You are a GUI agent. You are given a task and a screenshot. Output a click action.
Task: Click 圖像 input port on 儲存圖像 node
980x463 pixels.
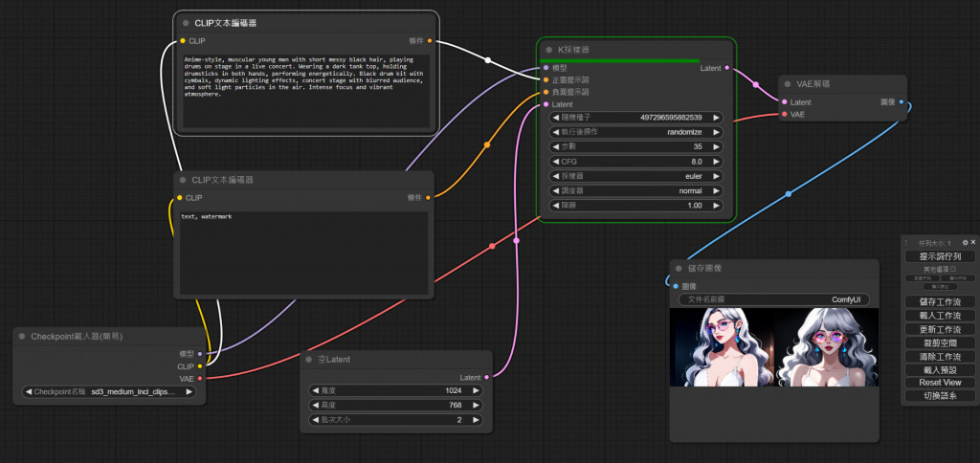coord(676,286)
